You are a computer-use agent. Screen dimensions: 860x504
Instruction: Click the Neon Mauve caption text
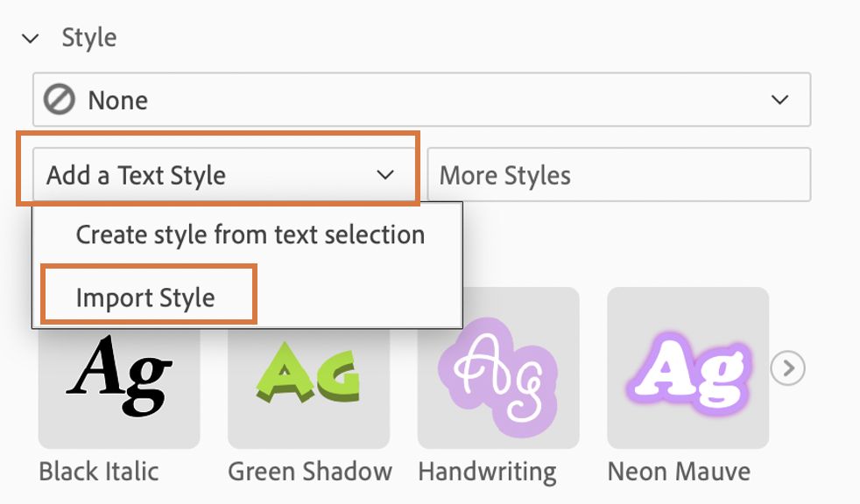(x=679, y=472)
